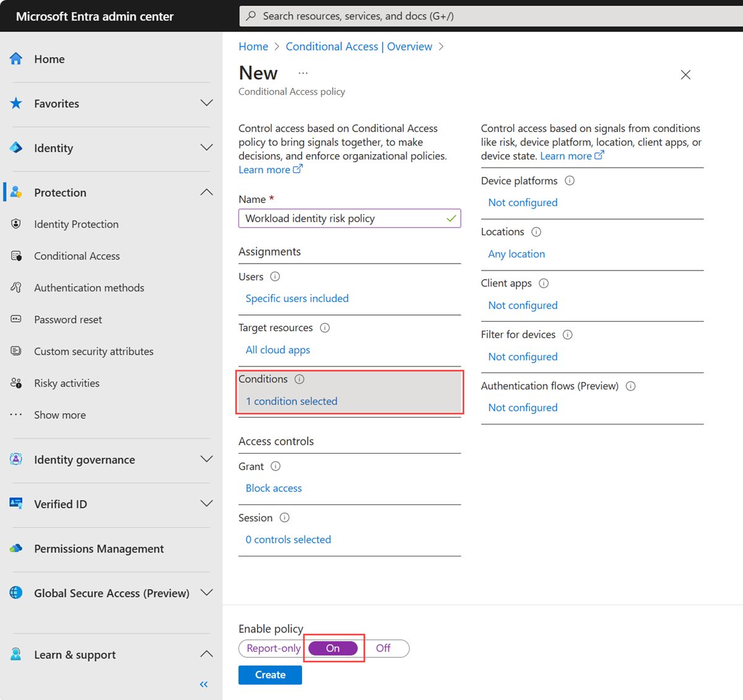This screenshot has width=743, height=700.
Task: Expand the Favorites section chevron
Action: 207,103
